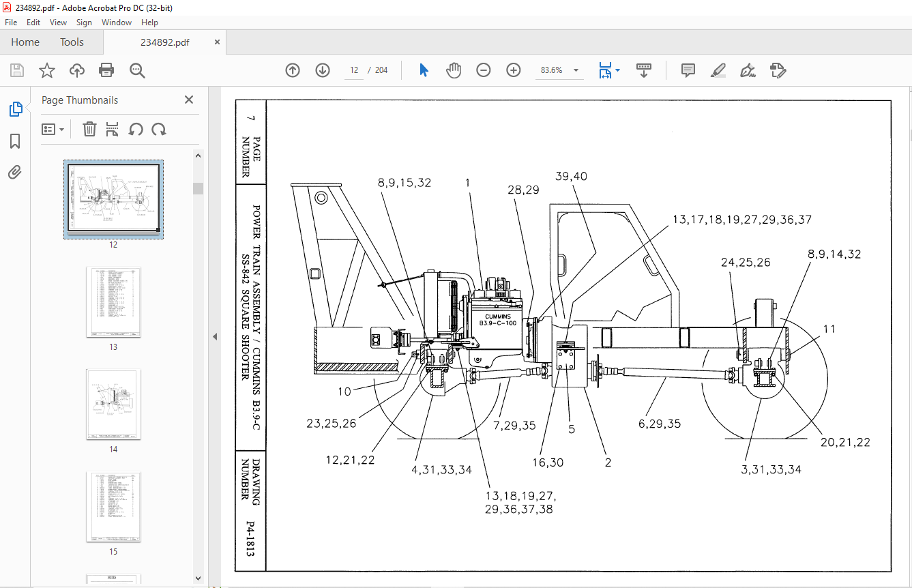The width and height of the screenshot is (912, 588).
Task: Go to the previous page
Action: pos(293,70)
